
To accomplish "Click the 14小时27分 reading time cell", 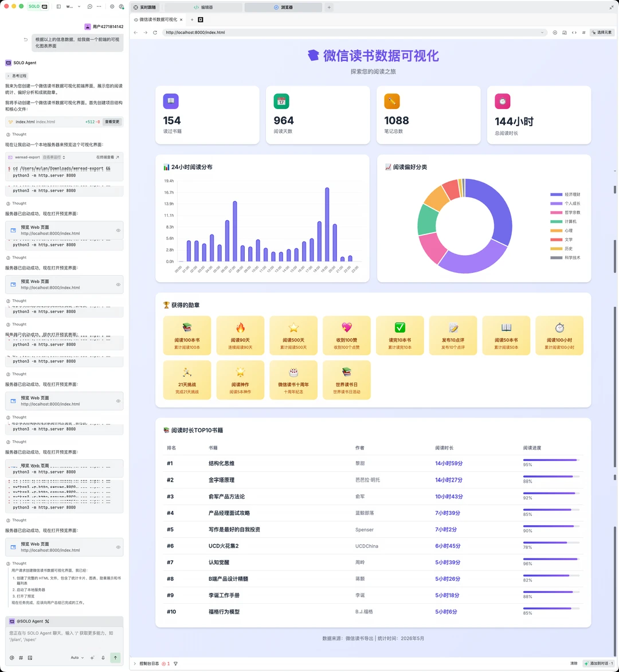I will pyautogui.click(x=449, y=480).
